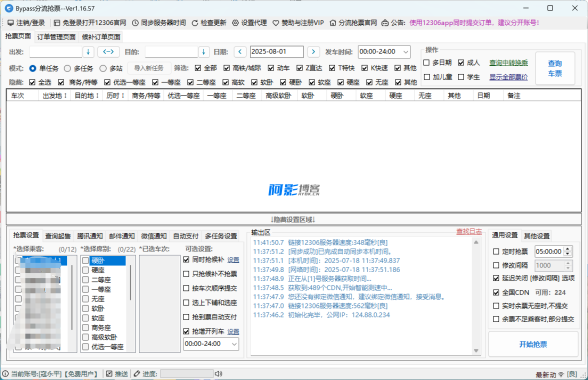
Task: Click the 注销/登录 monitor icon
Action: point(10,23)
